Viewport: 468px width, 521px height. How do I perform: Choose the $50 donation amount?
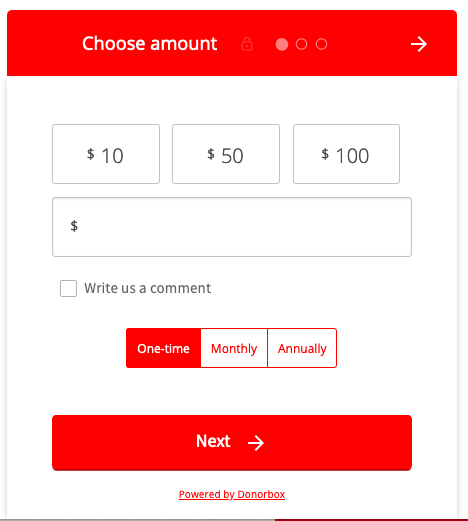[226, 154]
